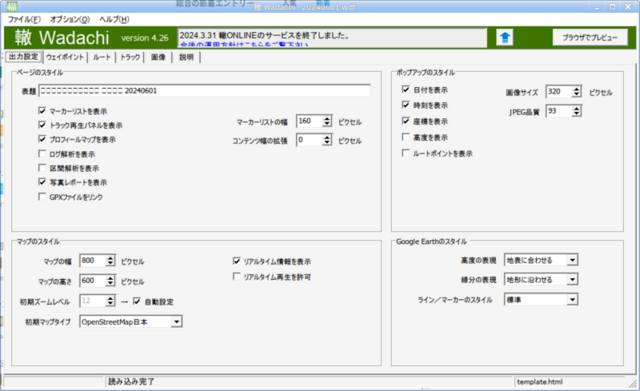Click the 表題 title input field
The height and width of the screenshot is (391, 640).
coord(204,91)
